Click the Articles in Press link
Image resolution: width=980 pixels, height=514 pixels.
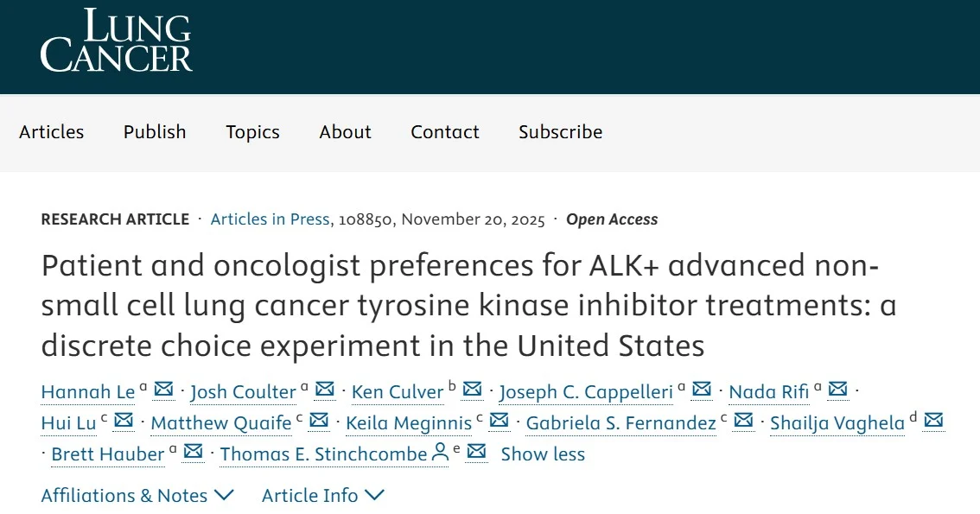click(x=269, y=219)
